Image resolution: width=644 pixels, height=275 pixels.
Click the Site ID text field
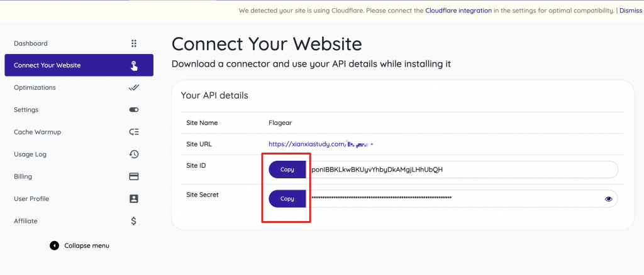coord(462,170)
